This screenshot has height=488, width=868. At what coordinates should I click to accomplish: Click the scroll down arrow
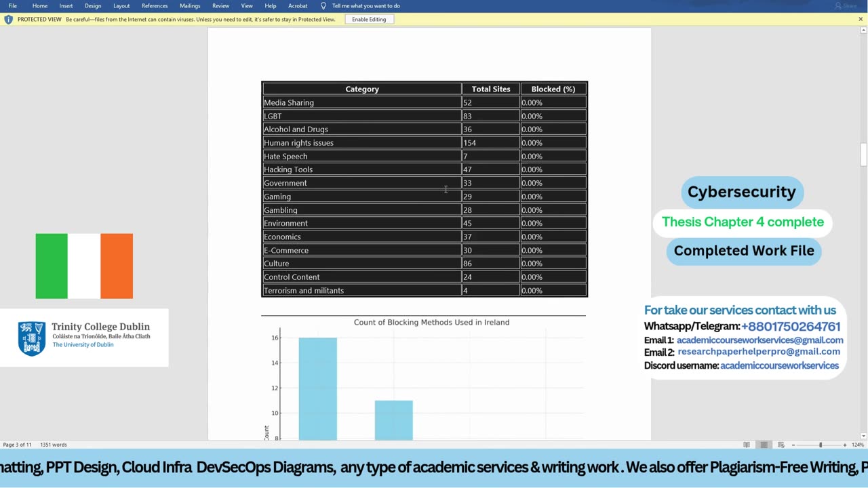863,436
